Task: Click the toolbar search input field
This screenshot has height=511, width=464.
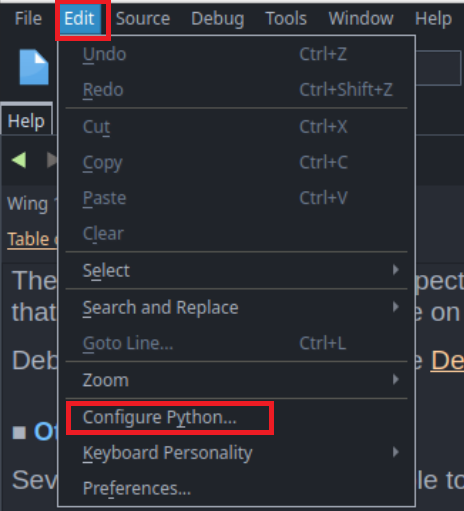Action: coord(438,68)
